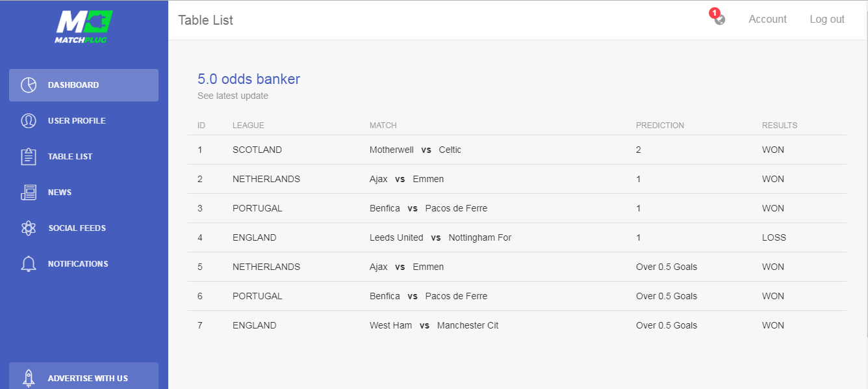This screenshot has width=868, height=389.
Task: Click the Table List clipboard icon
Action: [x=29, y=157]
